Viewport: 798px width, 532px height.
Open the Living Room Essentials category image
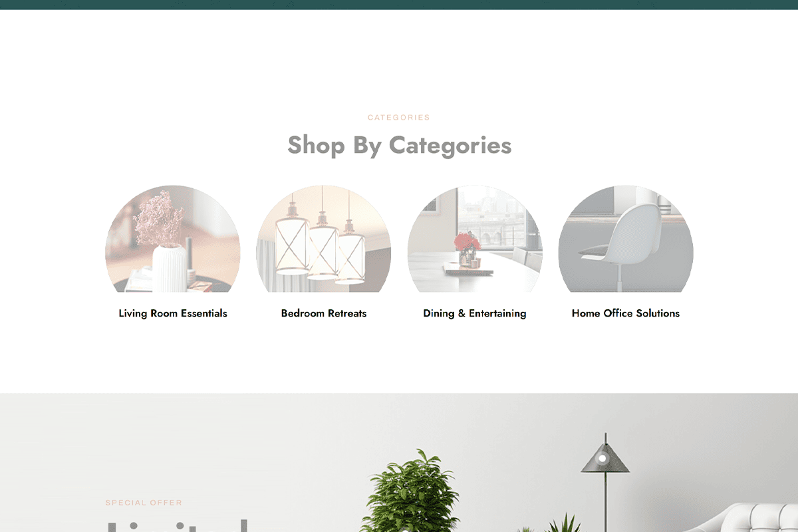click(x=173, y=239)
